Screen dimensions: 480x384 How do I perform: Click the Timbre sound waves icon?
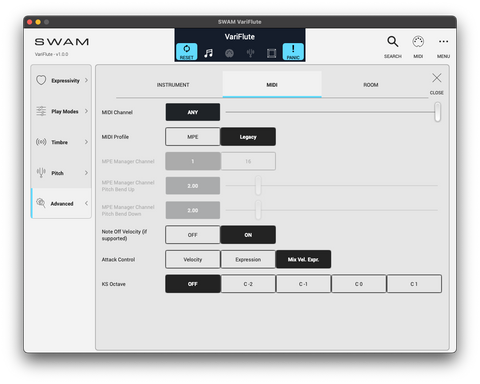pos(41,142)
